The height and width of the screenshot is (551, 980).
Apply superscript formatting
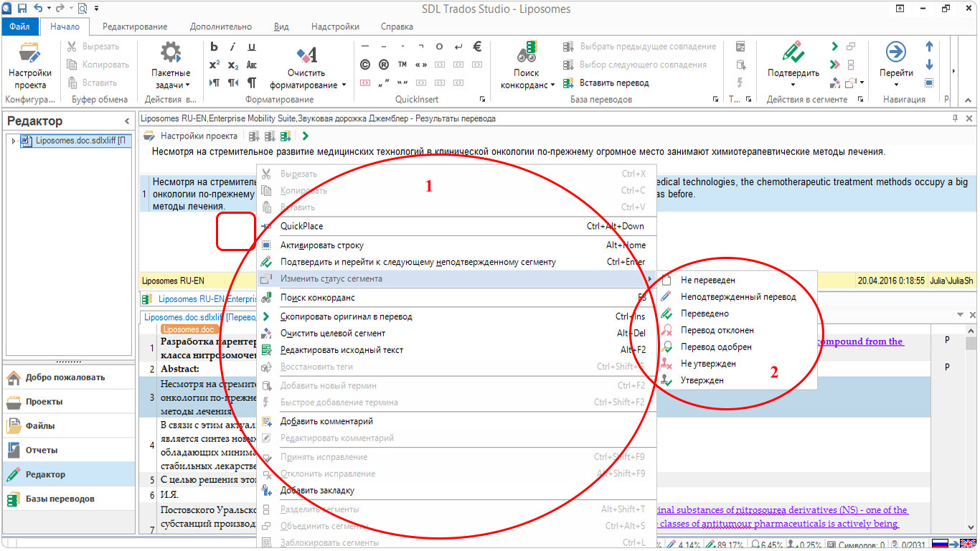coord(214,65)
